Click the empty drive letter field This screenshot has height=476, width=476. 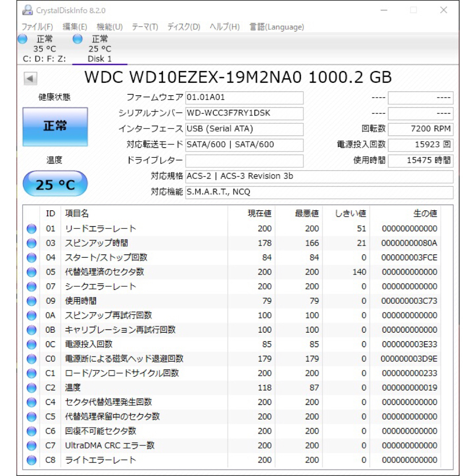pyautogui.click(x=244, y=161)
